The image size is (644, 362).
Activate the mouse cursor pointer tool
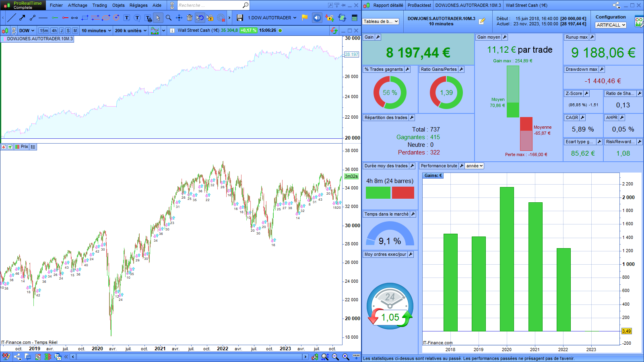(158, 18)
